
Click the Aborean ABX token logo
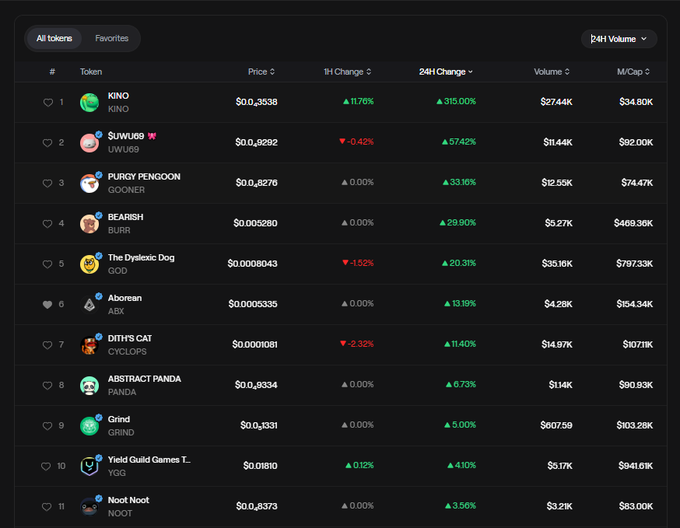pos(89,305)
